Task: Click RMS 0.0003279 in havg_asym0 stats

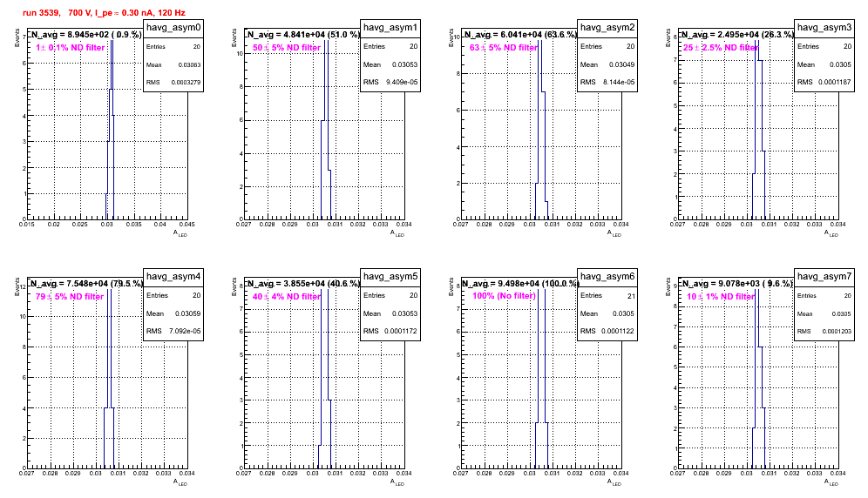Action: [173, 82]
